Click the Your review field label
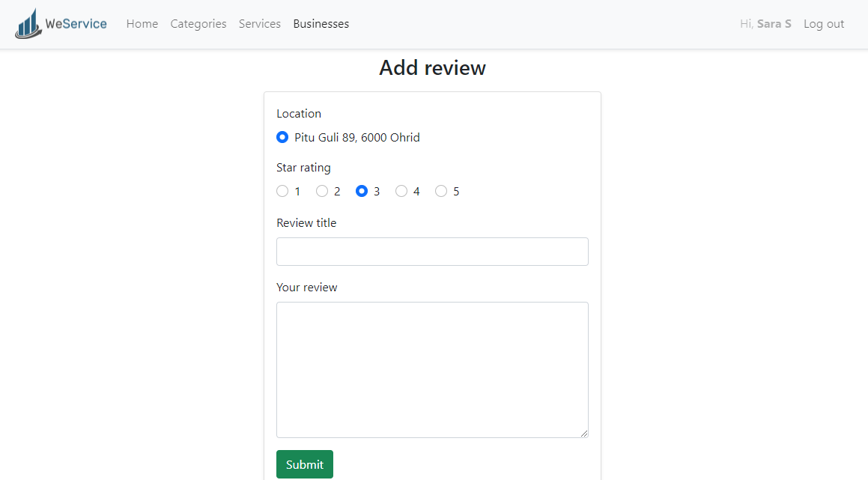Image resolution: width=868 pixels, height=480 pixels. (x=307, y=288)
